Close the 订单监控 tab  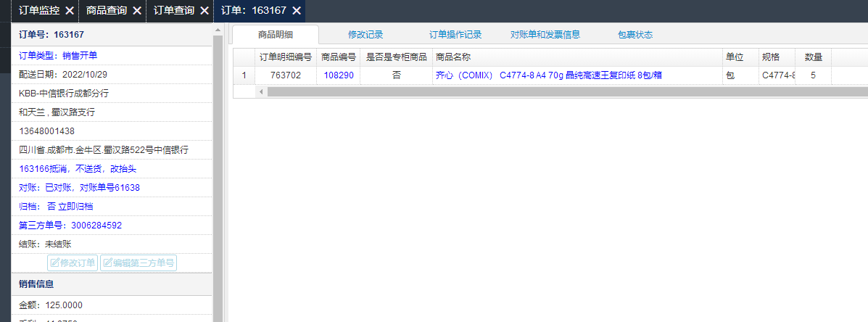tap(69, 10)
